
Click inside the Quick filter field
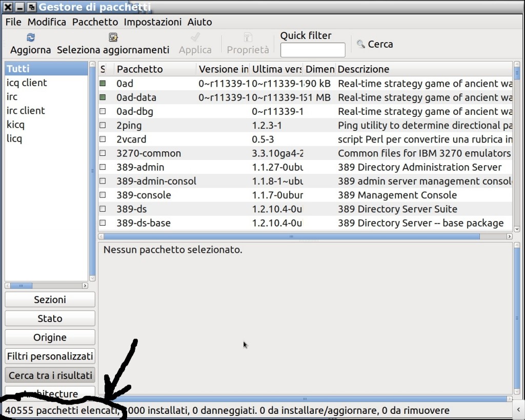pyautogui.click(x=313, y=50)
